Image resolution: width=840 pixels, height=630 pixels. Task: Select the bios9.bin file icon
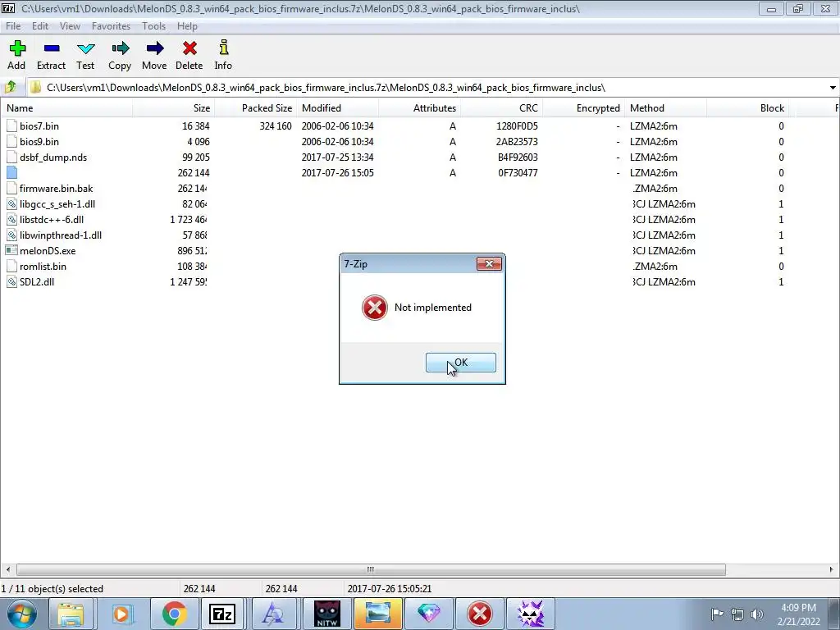pyautogui.click(x=11, y=141)
